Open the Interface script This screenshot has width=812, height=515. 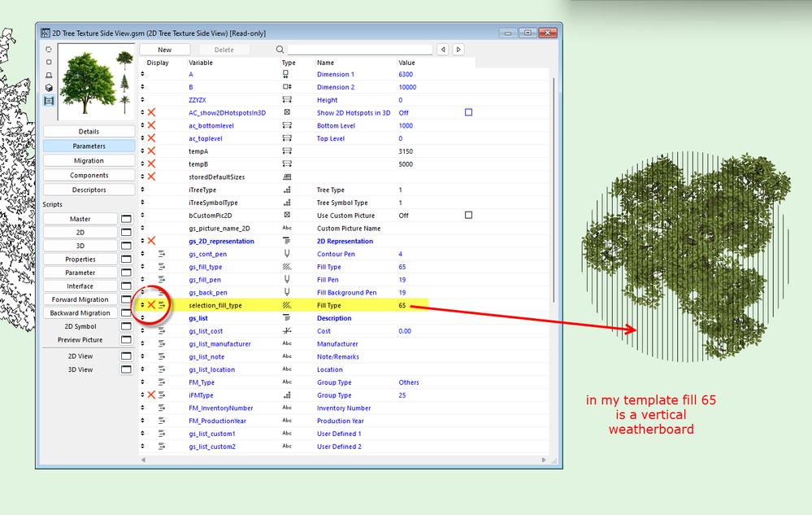[80, 286]
